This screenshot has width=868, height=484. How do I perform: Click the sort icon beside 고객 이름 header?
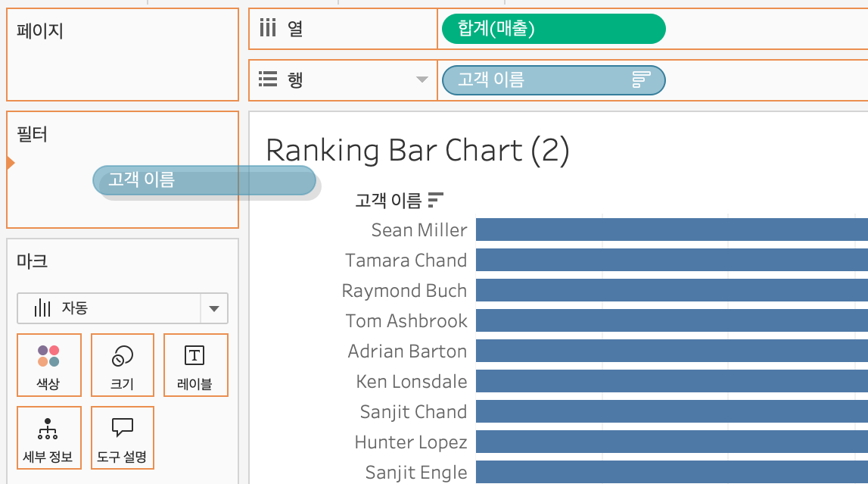click(x=436, y=200)
